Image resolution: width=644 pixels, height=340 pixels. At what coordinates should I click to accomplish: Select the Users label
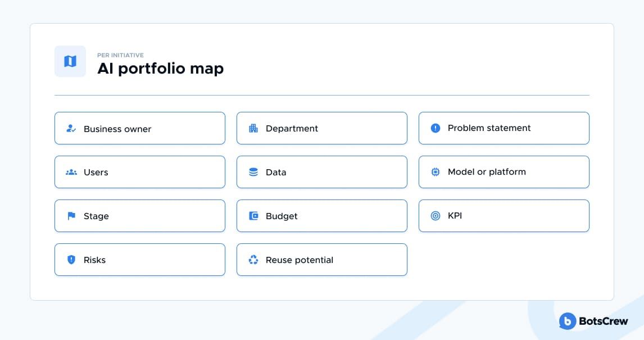pyautogui.click(x=96, y=173)
